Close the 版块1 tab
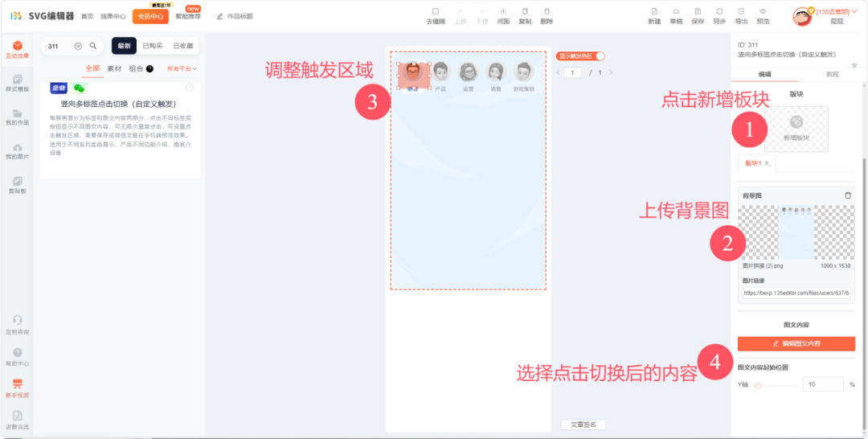 767,163
